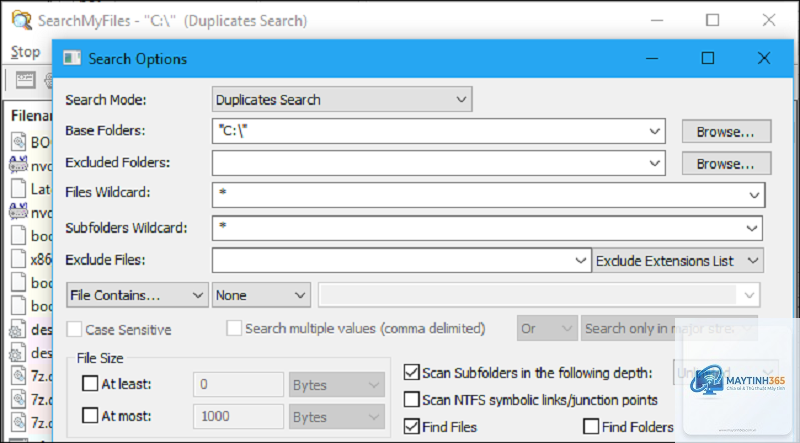Close the SearchMyFiles main window
The width and height of the screenshot is (800, 443).
pyautogui.click(x=769, y=20)
